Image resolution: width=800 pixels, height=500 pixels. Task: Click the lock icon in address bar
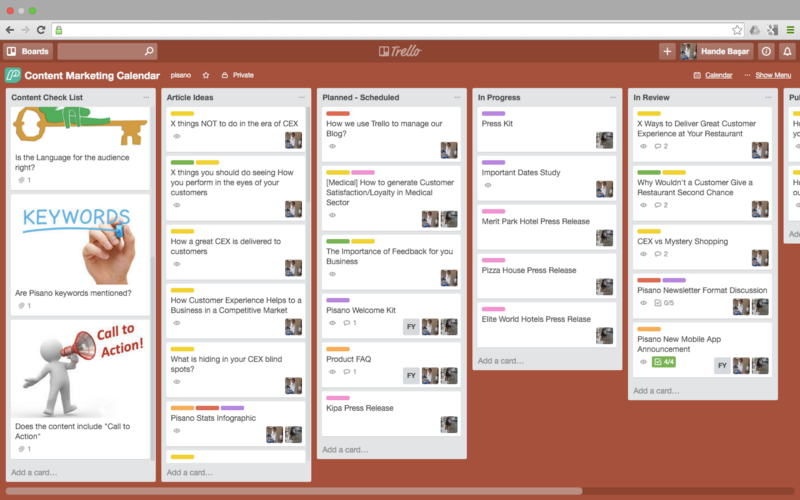pos(59,30)
